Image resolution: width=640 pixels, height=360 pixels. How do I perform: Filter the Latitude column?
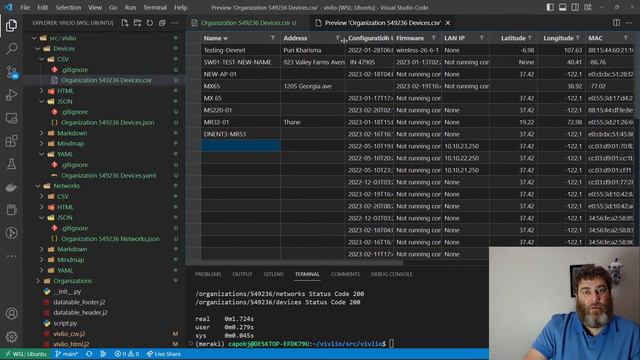tap(530, 38)
